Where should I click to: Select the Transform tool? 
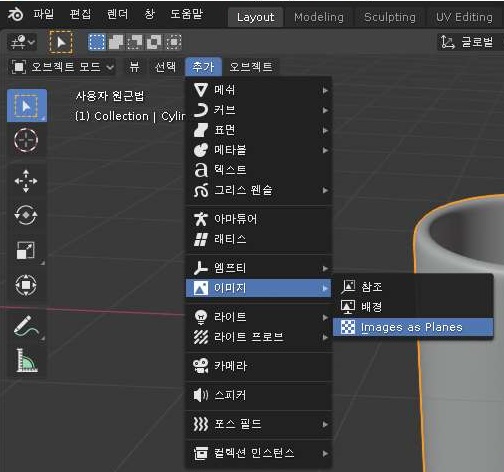[26, 285]
